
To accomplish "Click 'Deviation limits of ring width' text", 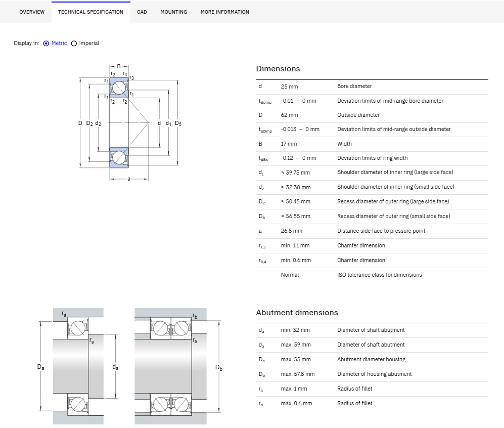I will tap(372, 158).
